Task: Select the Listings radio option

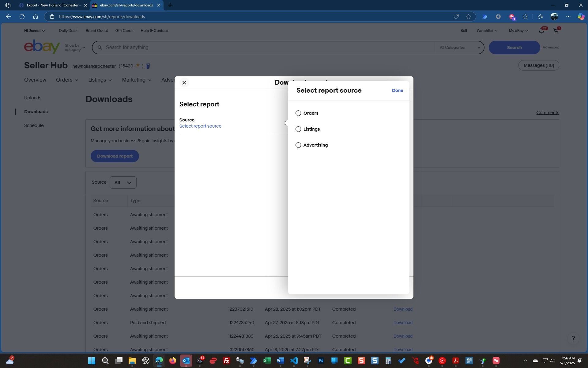Action: point(298,129)
